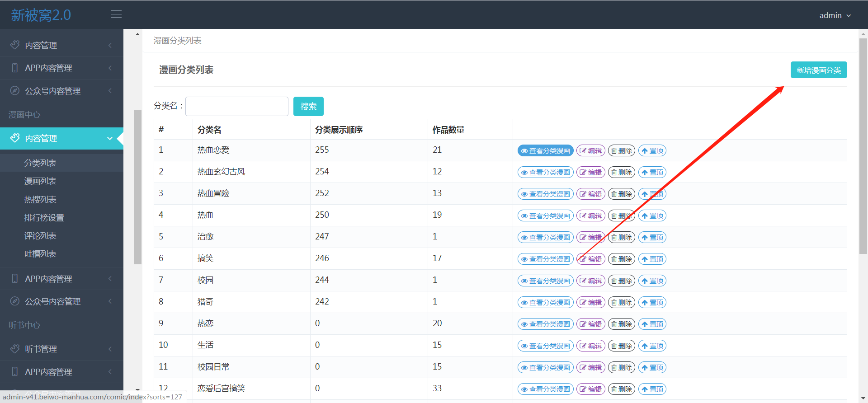Delete the 治愈 category
The height and width of the screenshot is (403, 868).
coord(621,237)
